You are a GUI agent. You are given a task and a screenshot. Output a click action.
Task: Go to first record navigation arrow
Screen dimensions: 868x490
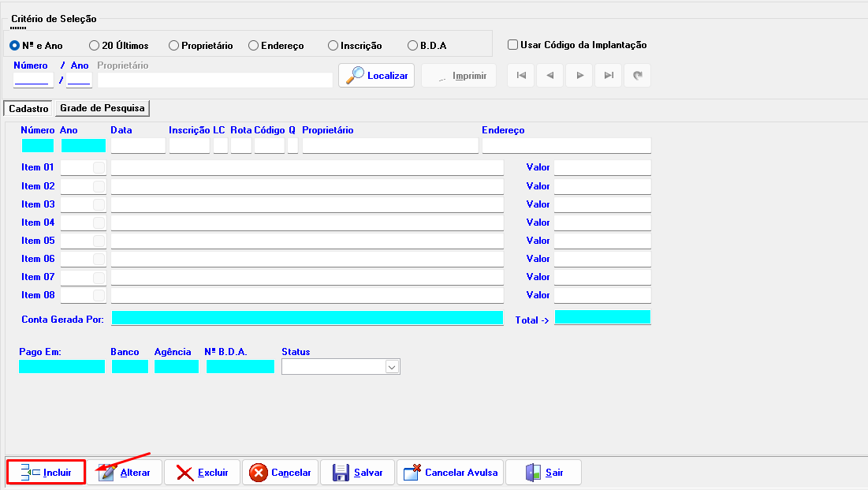520,76
